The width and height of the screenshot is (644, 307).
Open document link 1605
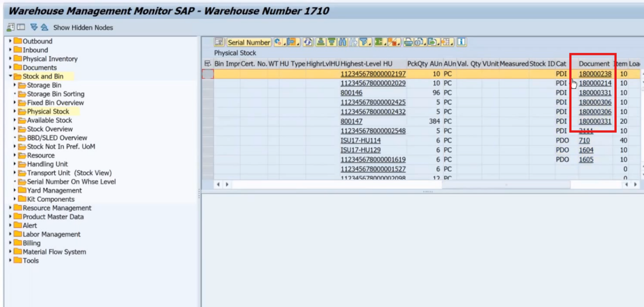pos(586,160)
